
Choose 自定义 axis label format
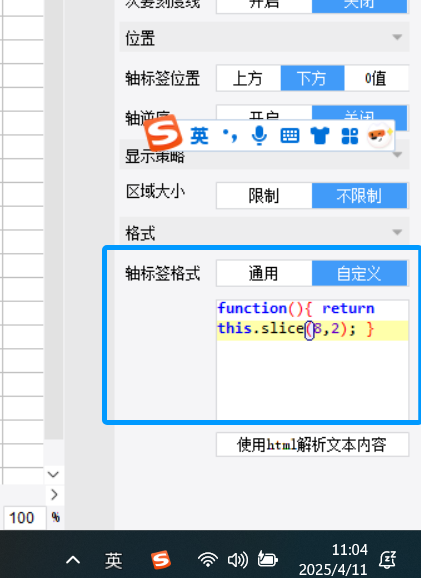(360, 274)
